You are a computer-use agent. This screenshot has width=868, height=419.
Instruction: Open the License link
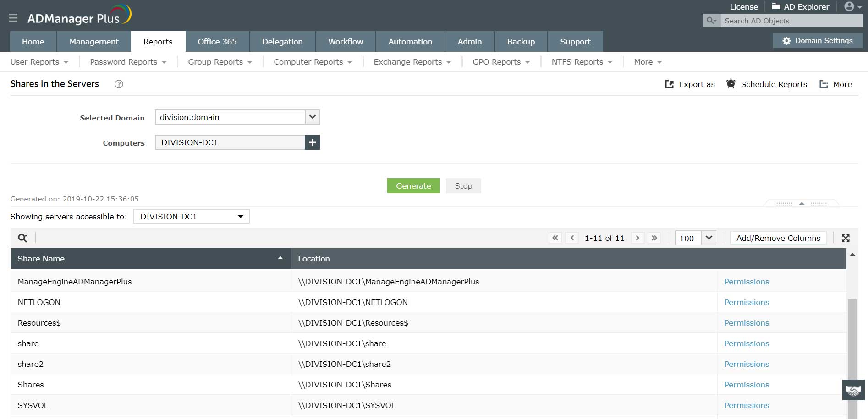pyautogui.click(x=744, y=7)
